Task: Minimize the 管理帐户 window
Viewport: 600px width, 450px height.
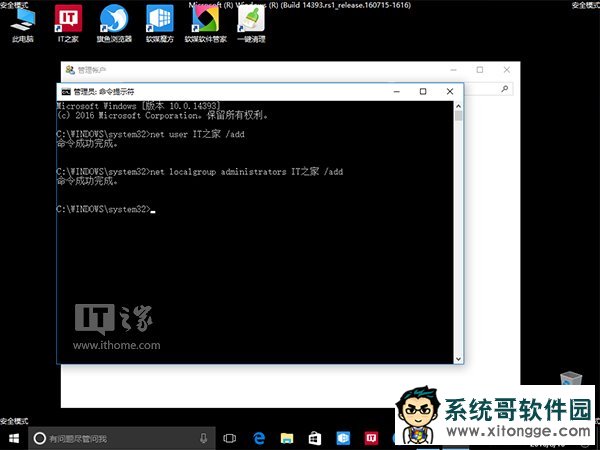Action: click(454, 70)
